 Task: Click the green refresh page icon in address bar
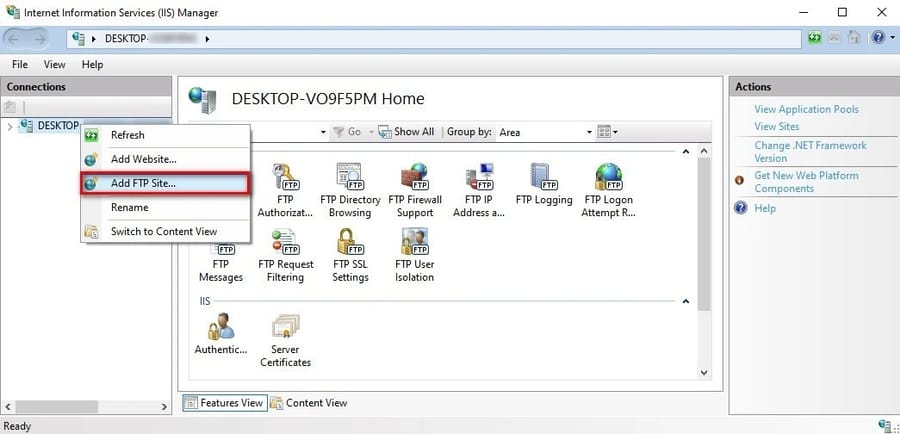tap(814, 38)
